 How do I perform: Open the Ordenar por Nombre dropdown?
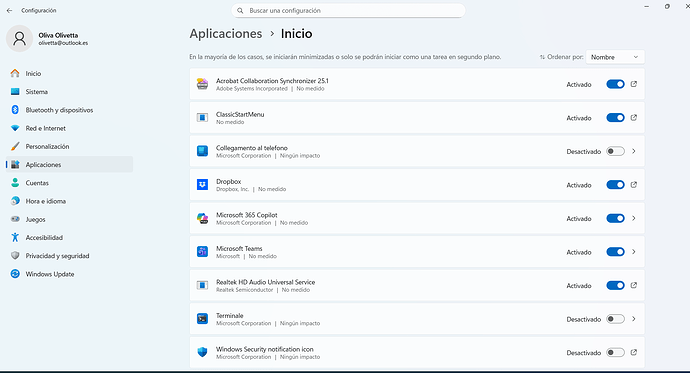point(615,57)
